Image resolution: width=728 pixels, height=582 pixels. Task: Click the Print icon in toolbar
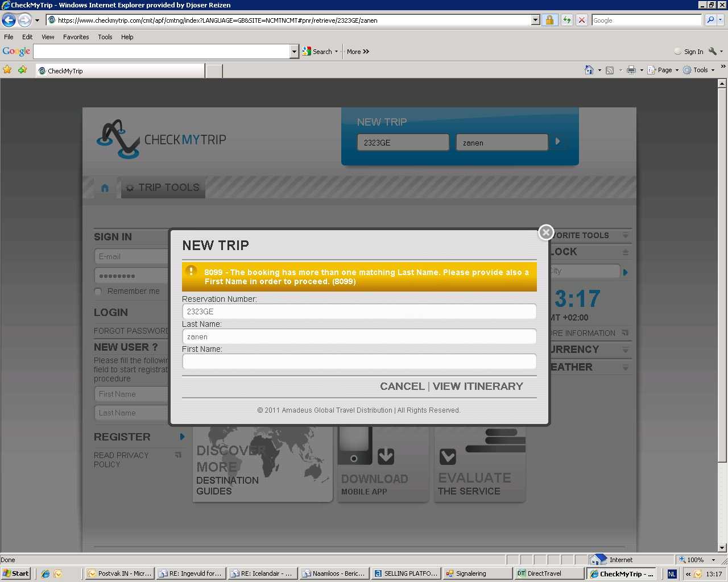[631, 70]
